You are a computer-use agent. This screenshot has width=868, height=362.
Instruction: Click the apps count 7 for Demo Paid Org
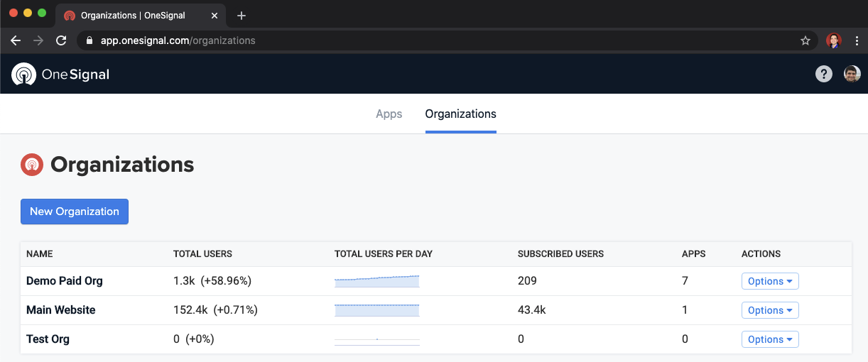coord(685,281)
